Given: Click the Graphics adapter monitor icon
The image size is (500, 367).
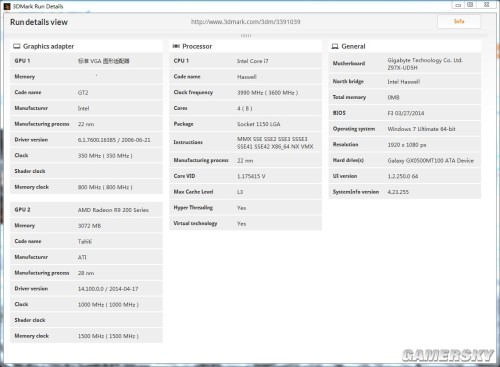Looking at the screenshot, I should [17, 46].
